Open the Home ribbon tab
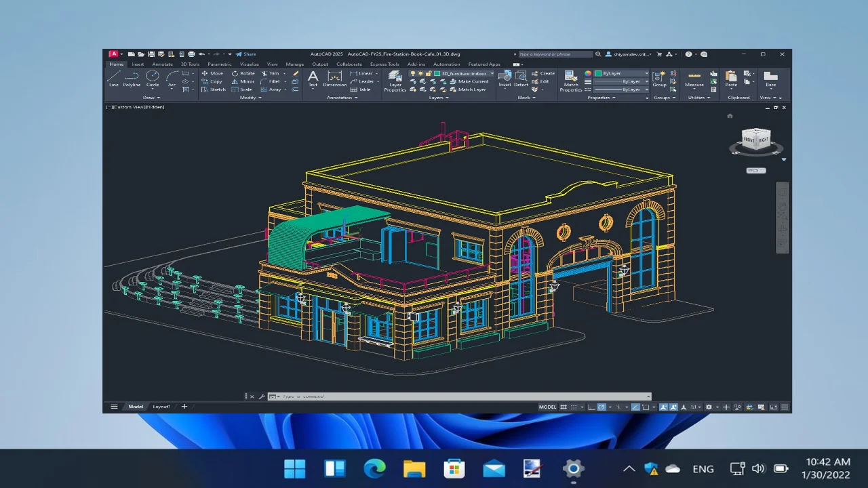 (117, 64)
